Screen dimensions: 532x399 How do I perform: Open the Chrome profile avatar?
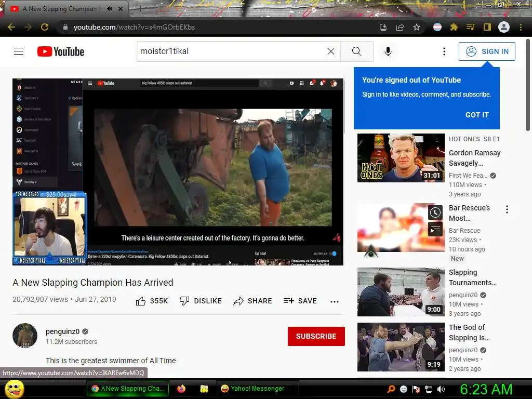pyautogui.click(x=504, y=27)
